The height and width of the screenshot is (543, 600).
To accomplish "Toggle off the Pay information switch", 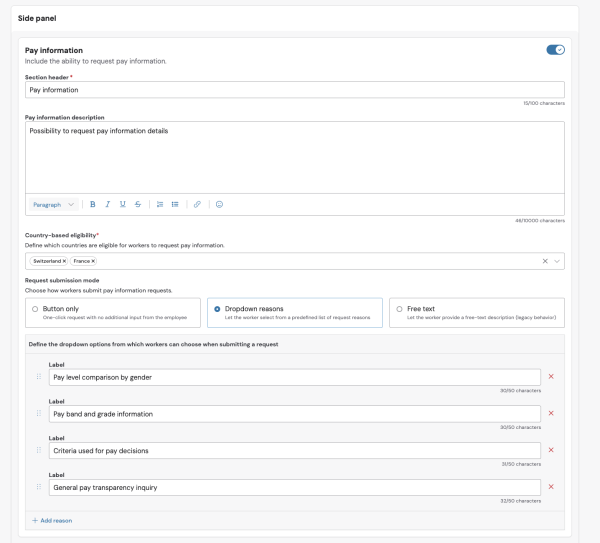I will (555, 50).
